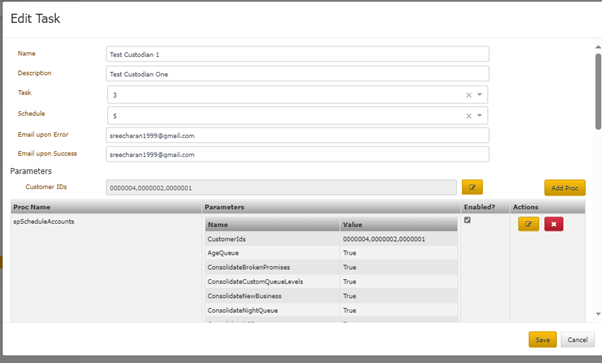
Task: Click the Schedule field label
Action: click(x=31, y=113)
